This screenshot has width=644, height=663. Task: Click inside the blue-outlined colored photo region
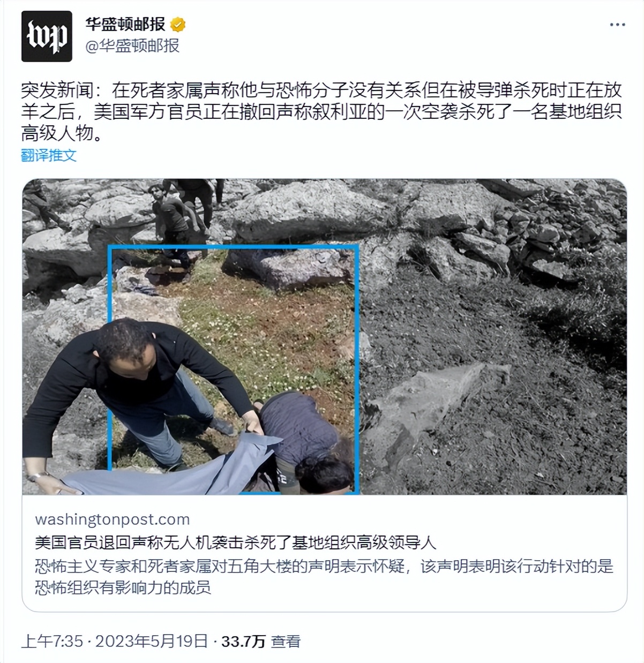click(x=234, y=368)
